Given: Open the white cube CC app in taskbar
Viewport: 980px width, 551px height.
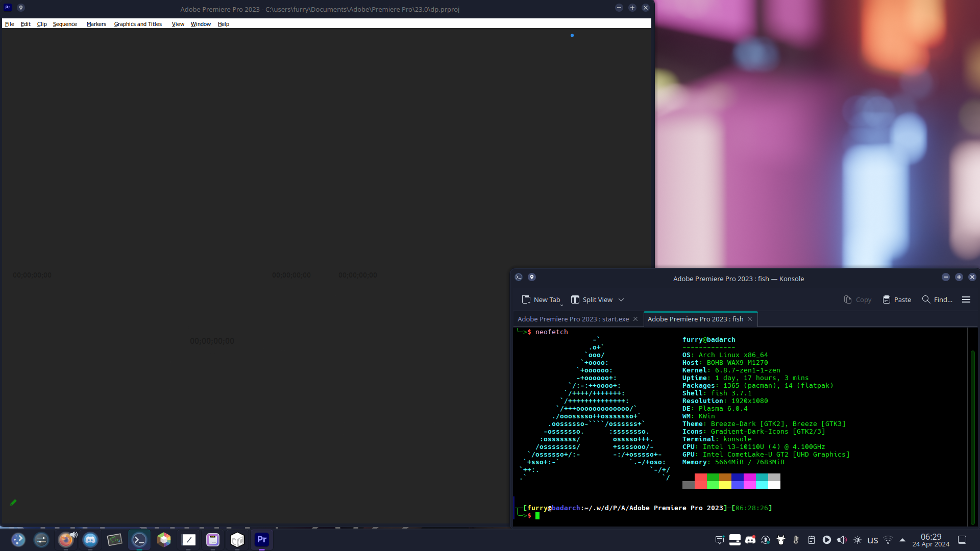Looking at the screenshot, I should point(237,540).
